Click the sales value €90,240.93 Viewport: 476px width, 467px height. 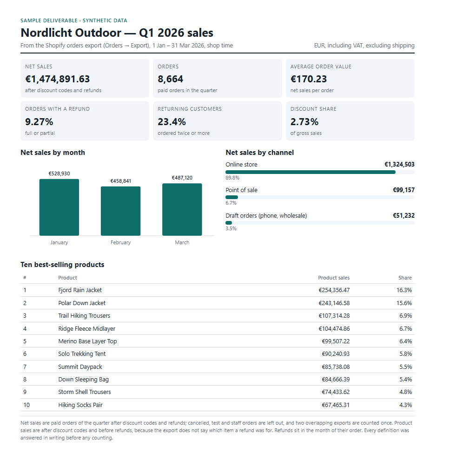[x=336, y=354]
